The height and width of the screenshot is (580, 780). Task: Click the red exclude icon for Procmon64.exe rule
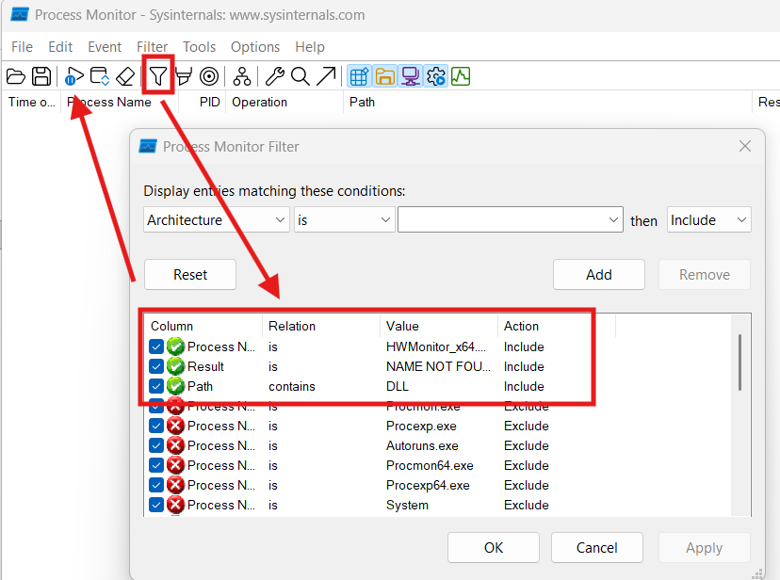pyautogui.click(x=176, y=466)
